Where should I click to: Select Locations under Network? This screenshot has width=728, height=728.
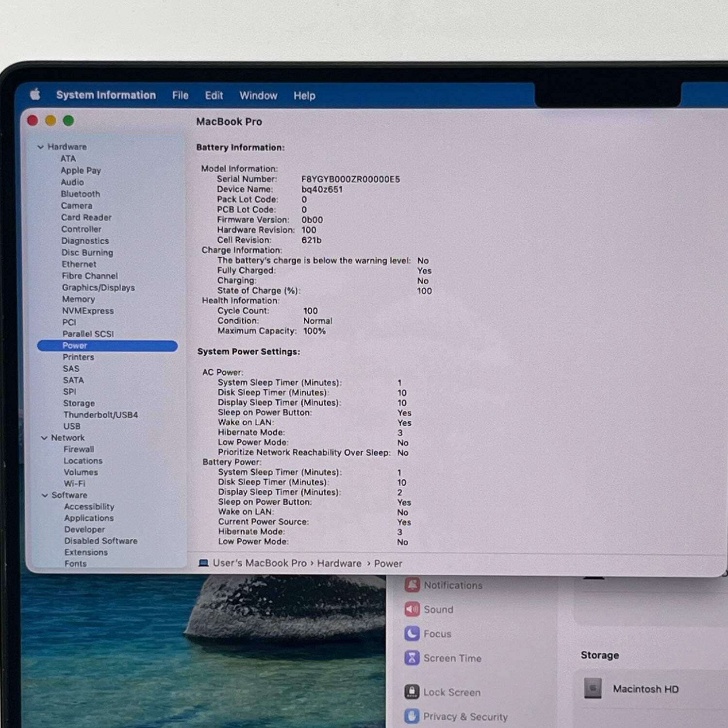tap(83, 461)
